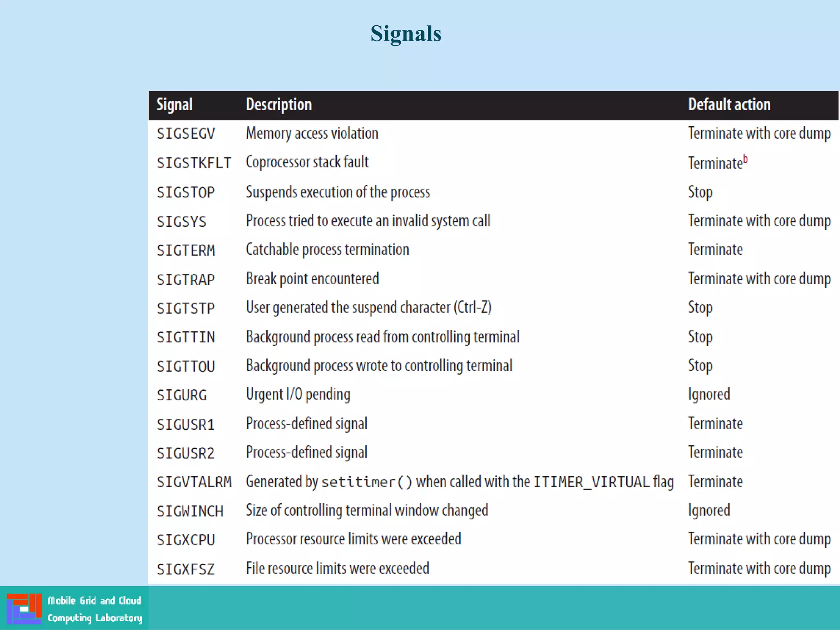840x630 pixels.
Task: Click 'Catchable process termination' description
Action: 327,250
